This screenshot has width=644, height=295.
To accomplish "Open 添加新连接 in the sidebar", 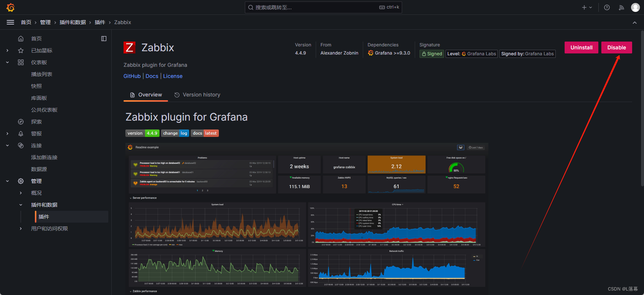I will [x=44, y=157].
